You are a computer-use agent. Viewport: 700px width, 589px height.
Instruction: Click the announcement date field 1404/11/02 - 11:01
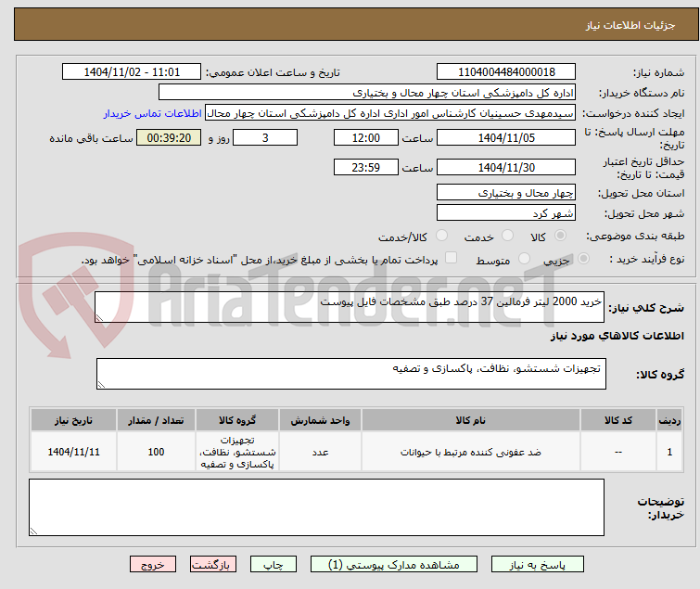click(x=132, y=72)
